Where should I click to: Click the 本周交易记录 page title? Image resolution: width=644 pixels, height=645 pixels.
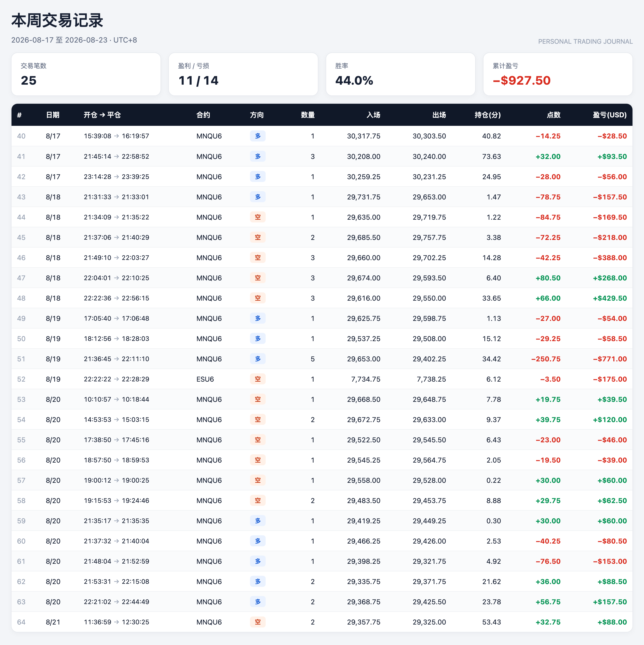click(57, 20)
